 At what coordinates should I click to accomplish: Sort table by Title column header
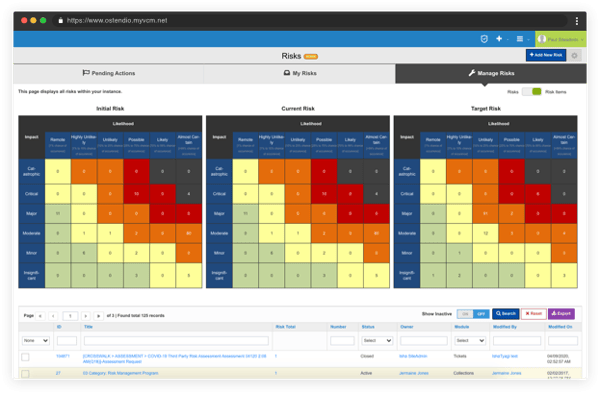pyautogui.click(x=88, y=327)
